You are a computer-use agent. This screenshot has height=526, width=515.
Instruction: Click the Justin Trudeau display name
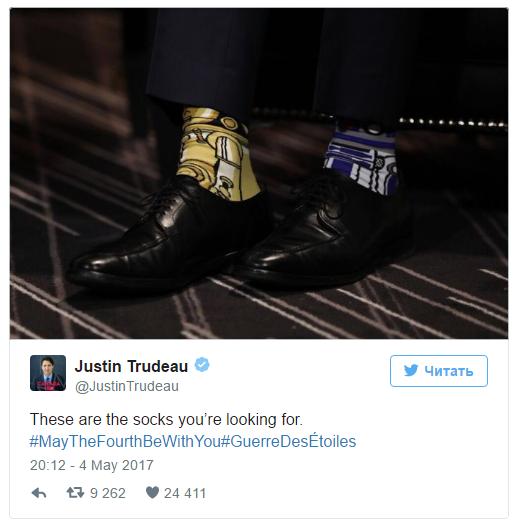point(131,366)
